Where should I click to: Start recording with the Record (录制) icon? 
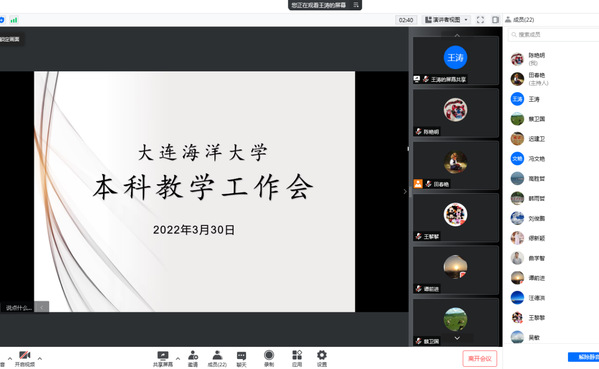pos(269,359)
